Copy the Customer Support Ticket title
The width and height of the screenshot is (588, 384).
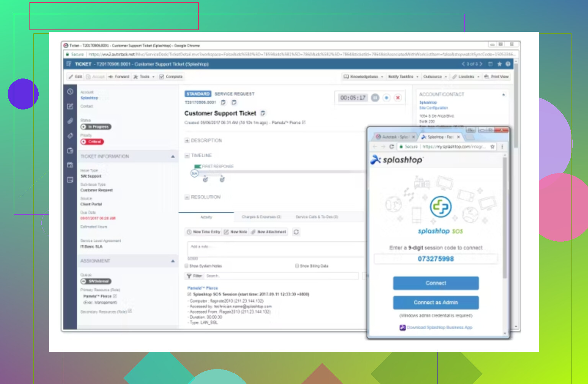[x=263, y=113]
